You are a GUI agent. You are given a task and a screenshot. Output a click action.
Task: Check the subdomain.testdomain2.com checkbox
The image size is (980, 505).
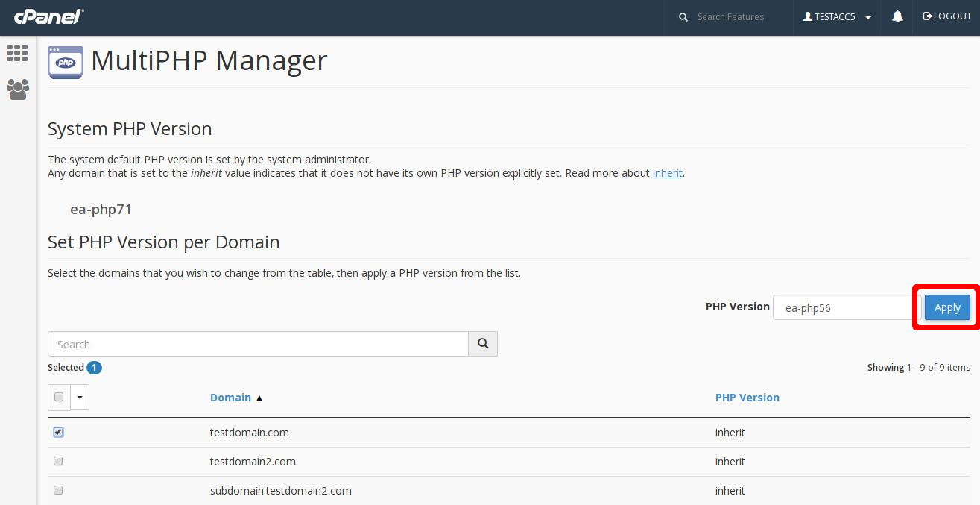(x=58, y=490)
